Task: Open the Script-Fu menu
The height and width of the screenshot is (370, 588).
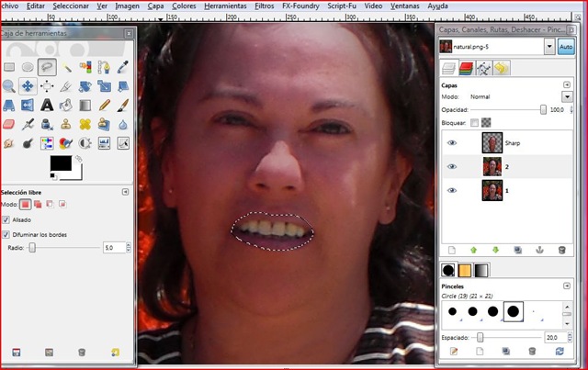Action: click(342, 6)
